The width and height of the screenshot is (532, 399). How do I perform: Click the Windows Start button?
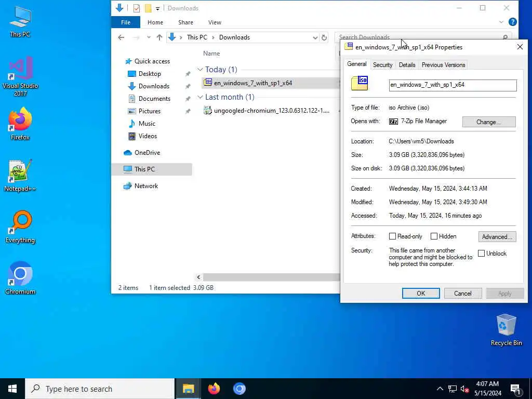(12, 389)
